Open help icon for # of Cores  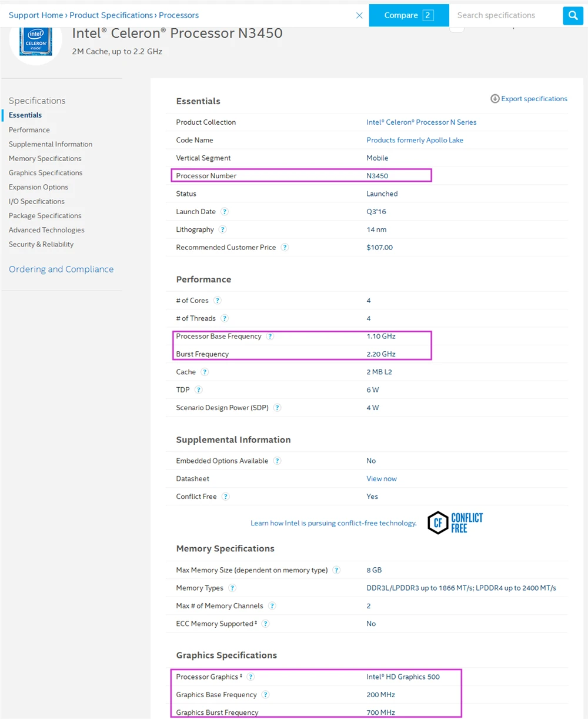217,301
